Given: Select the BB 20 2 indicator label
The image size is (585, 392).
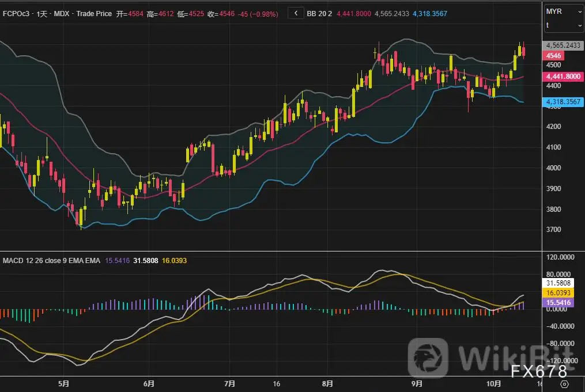Looking at the screenshot, I should click(320, 13).
